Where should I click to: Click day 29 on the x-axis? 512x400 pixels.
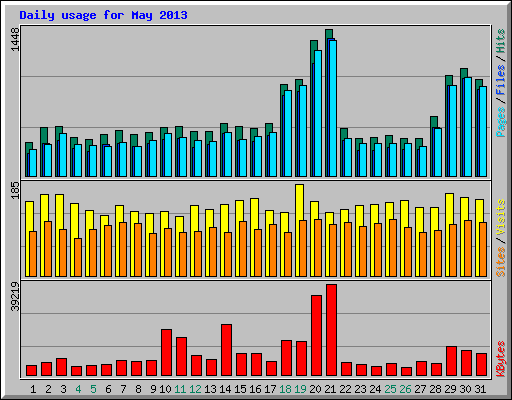click(450, 389)
